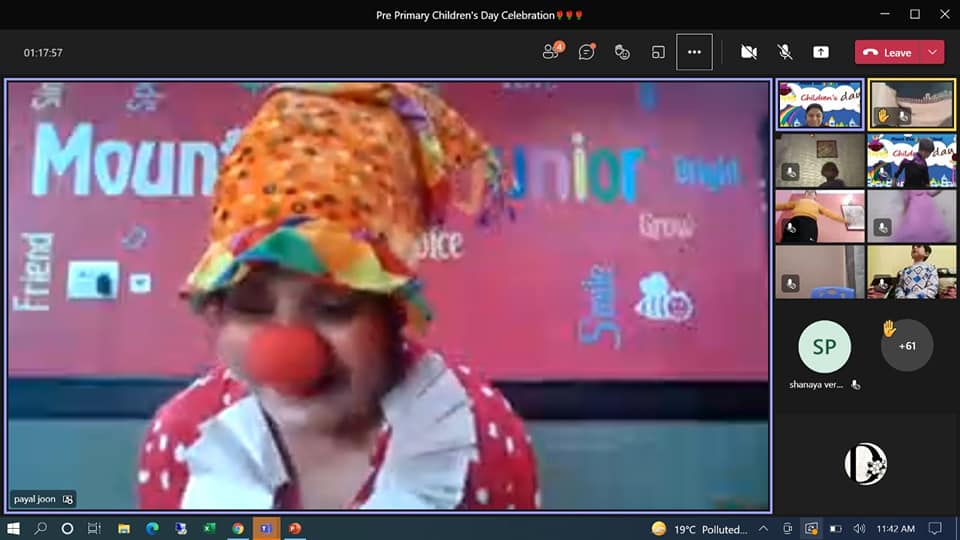
Task: Open Task View on the taskbar
Action: pyautogui.click(x=94, y=528)
